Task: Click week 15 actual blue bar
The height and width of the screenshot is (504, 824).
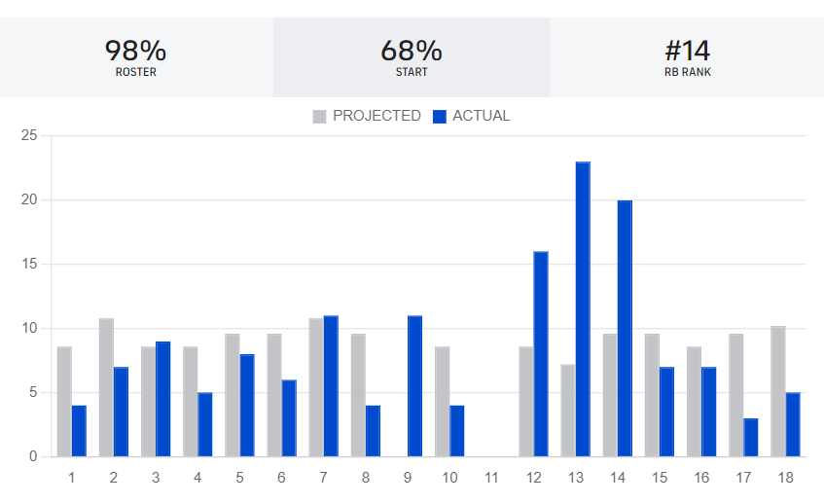Action: [x=666, y=412]
